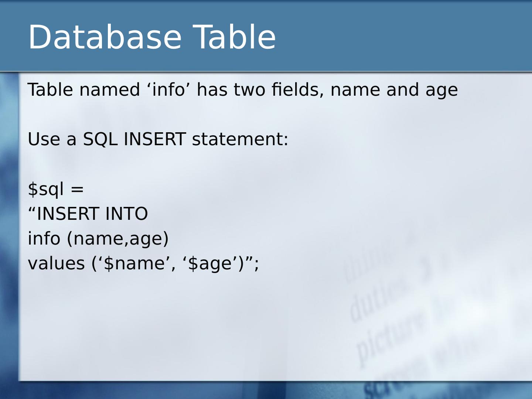532x399 pixels.
Task: Select 'INSERT' in the 'Use a SQL' sentence
Action: tap(154, 140)
